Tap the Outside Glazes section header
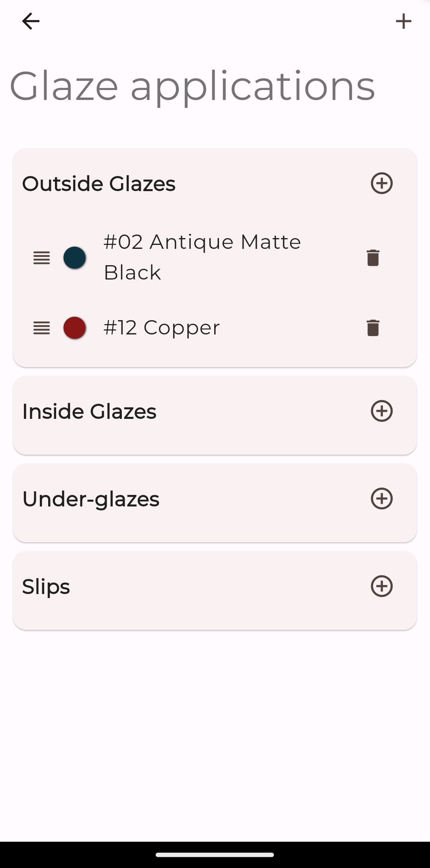Image resolution: width=430 pixels, height=868 pixels. point(99,184)
